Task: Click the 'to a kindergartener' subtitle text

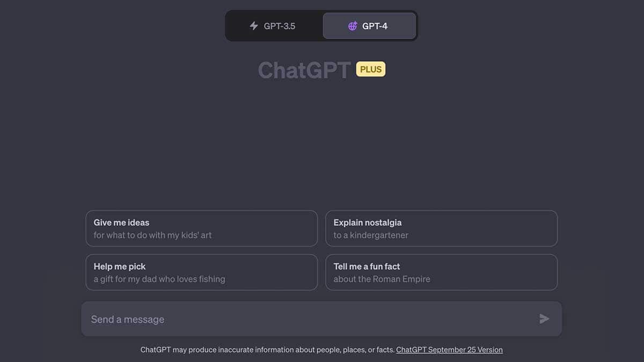Action: [x=371, y=235]
